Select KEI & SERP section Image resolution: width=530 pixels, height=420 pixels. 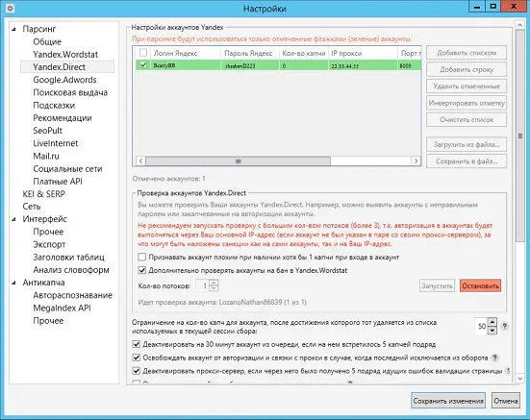43,194
